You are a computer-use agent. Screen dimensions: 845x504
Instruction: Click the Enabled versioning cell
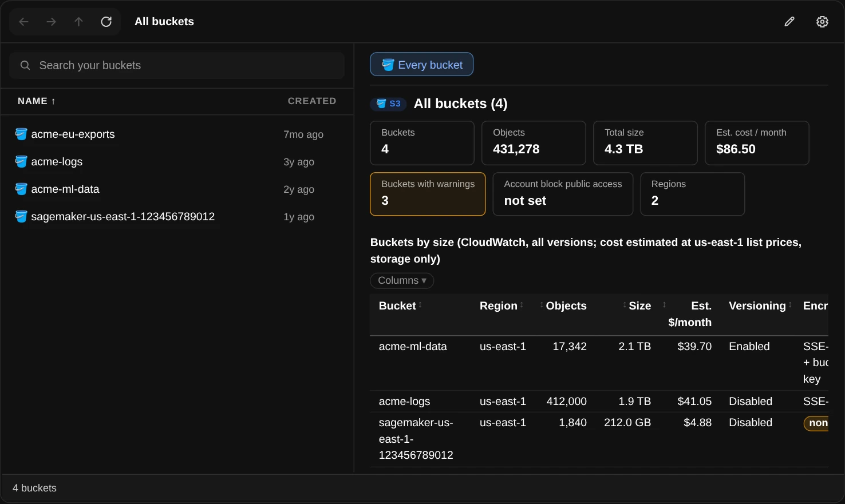click(x=749, y=347)
